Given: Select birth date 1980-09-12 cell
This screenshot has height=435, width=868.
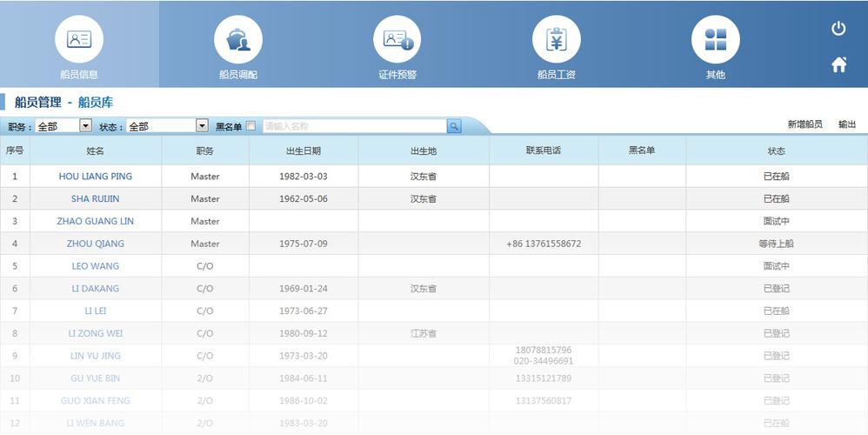Looking at the screenshot, I should tap(304, 333).
